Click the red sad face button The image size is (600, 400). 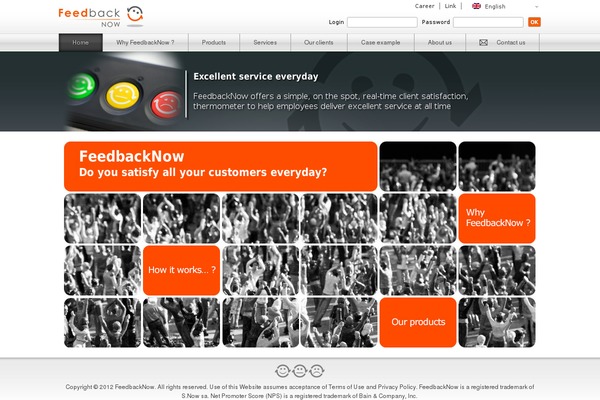click(x=166, y=104)
